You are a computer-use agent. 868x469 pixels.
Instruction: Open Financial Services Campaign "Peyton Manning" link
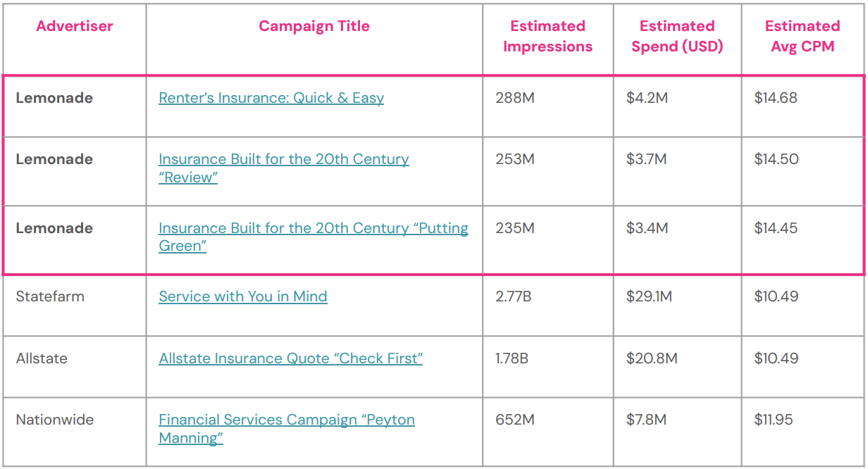[287, 429]
